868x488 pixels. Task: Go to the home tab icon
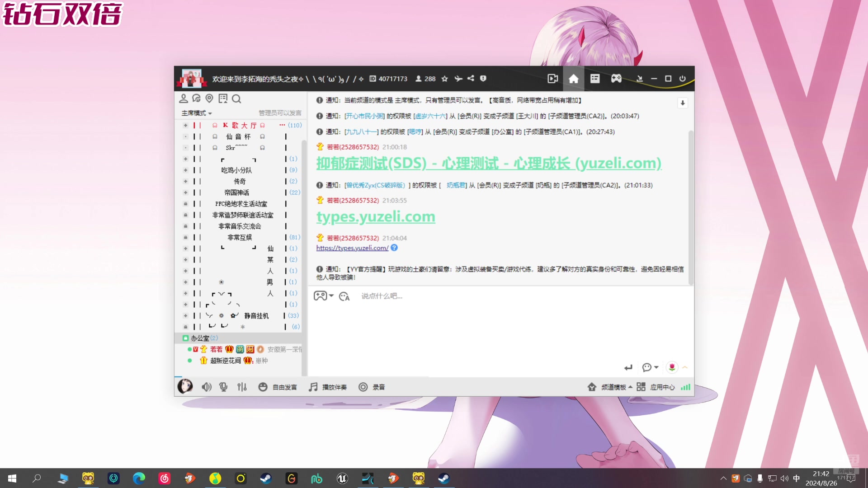pos(573,79)
